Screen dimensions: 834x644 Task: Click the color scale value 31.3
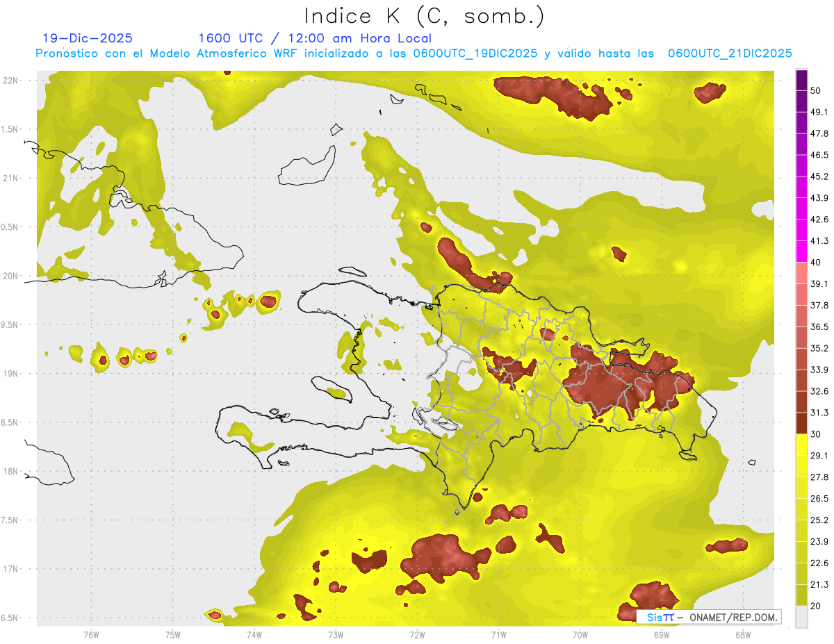[x=819, y=413]
